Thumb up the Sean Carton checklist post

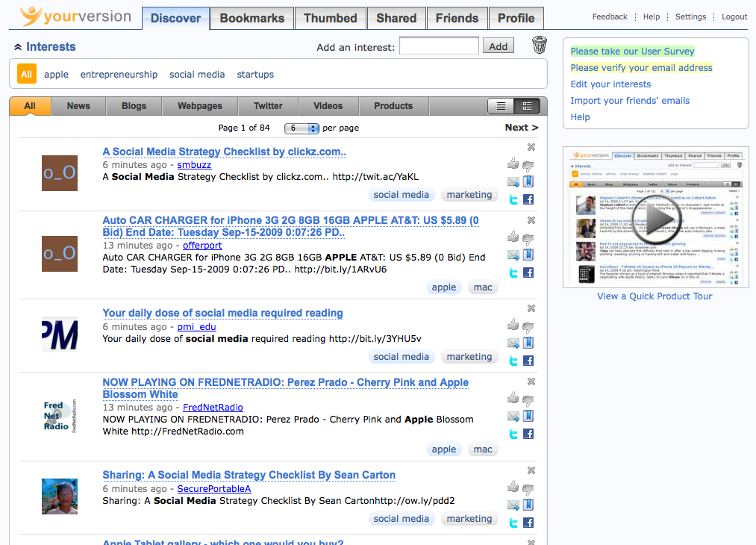click(x=513, y=487)
